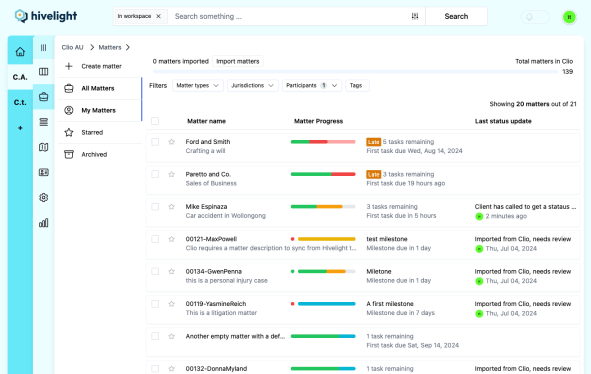The width and height of the screenshot is (591, 374).
Task: Star the 00132-DonnaMyland matter
Action: coord(171,369)
